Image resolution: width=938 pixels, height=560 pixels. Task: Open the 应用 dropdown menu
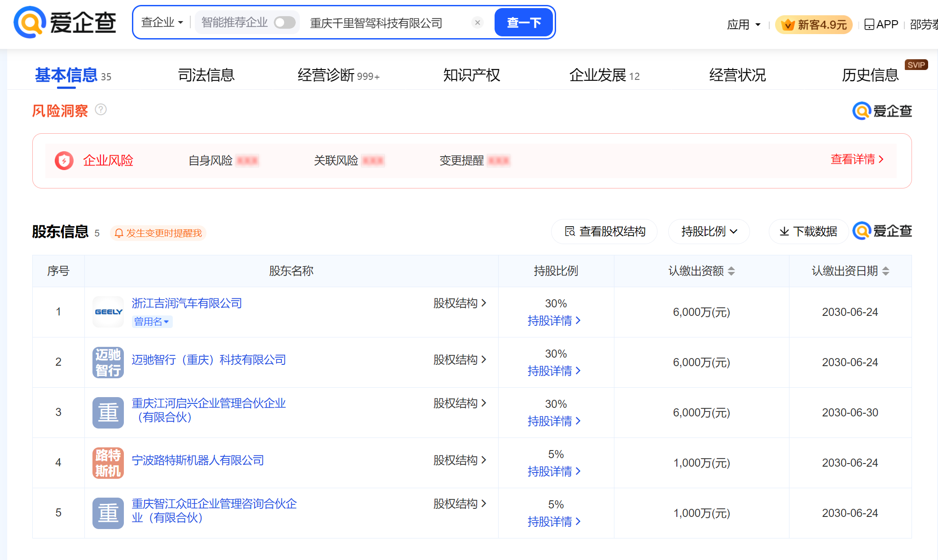(x=744, y=24)
